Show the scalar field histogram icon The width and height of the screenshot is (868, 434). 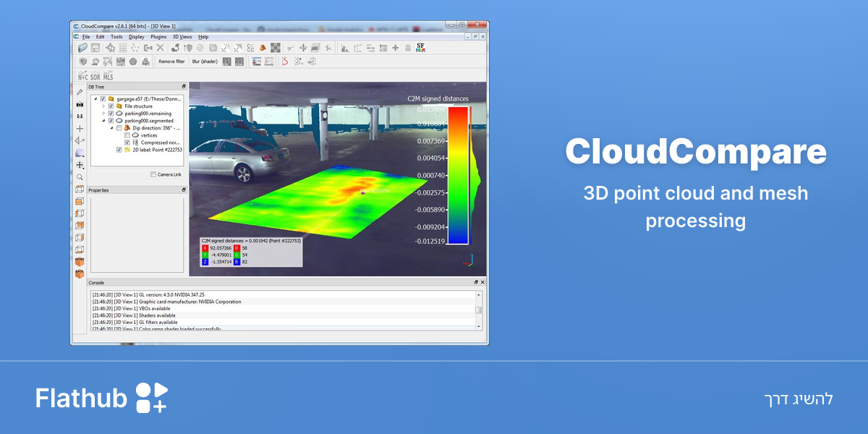click(345, 48)
